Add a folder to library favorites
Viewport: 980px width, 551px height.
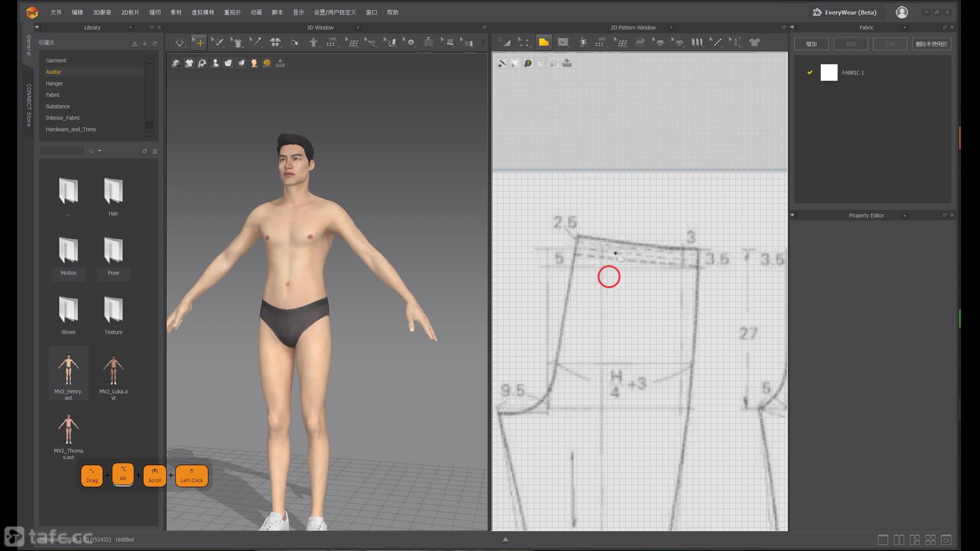click(145, 44)
